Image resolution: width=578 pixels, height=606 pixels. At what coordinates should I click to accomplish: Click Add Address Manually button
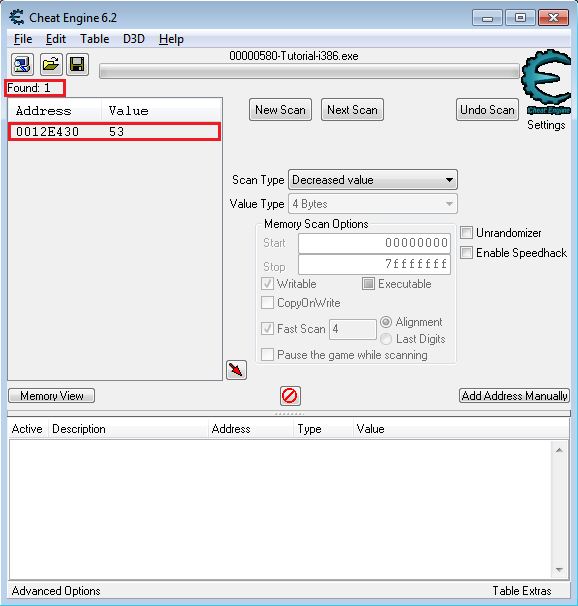pyautogui.click(x=514, y=396)
